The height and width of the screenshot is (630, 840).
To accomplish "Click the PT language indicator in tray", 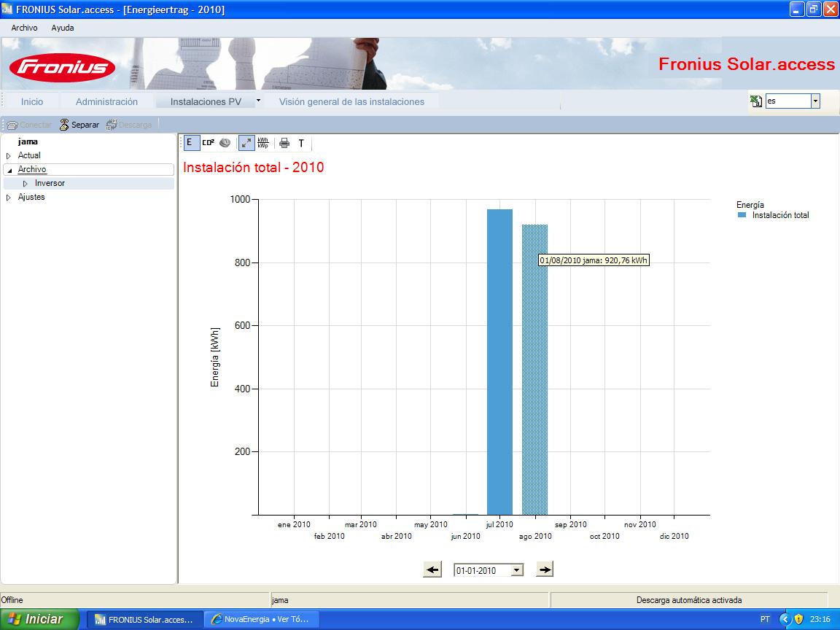I will [x=765, y=619].
